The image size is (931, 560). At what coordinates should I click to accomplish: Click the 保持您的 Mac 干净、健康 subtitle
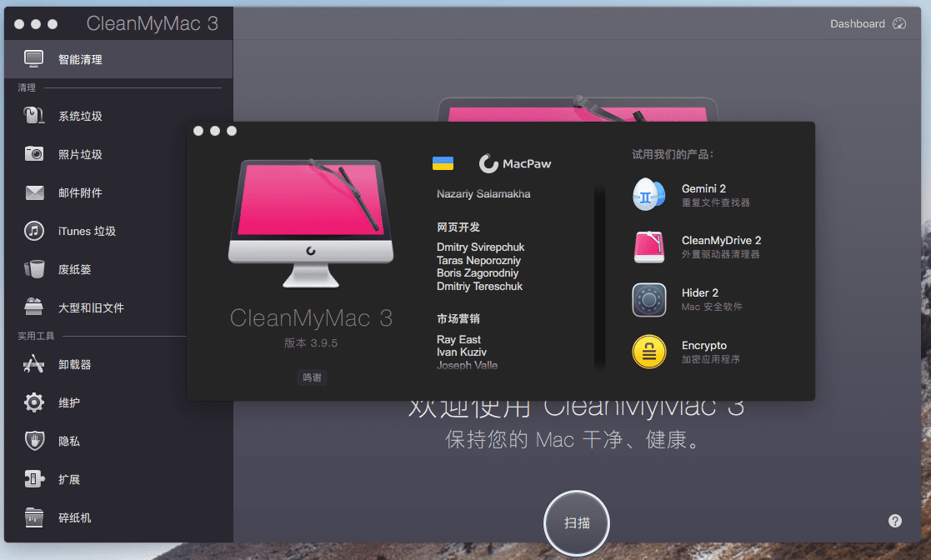point(574,440)
